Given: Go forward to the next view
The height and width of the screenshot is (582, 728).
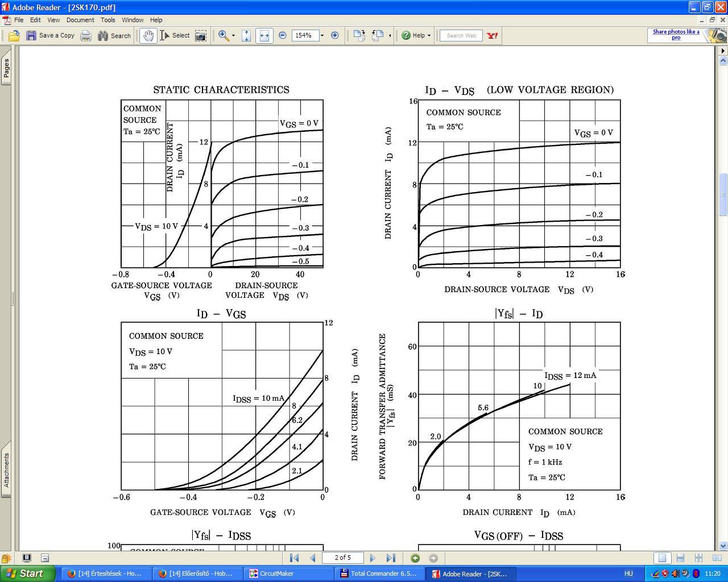Looking at the screenshot, I should (x=433, y=558).
